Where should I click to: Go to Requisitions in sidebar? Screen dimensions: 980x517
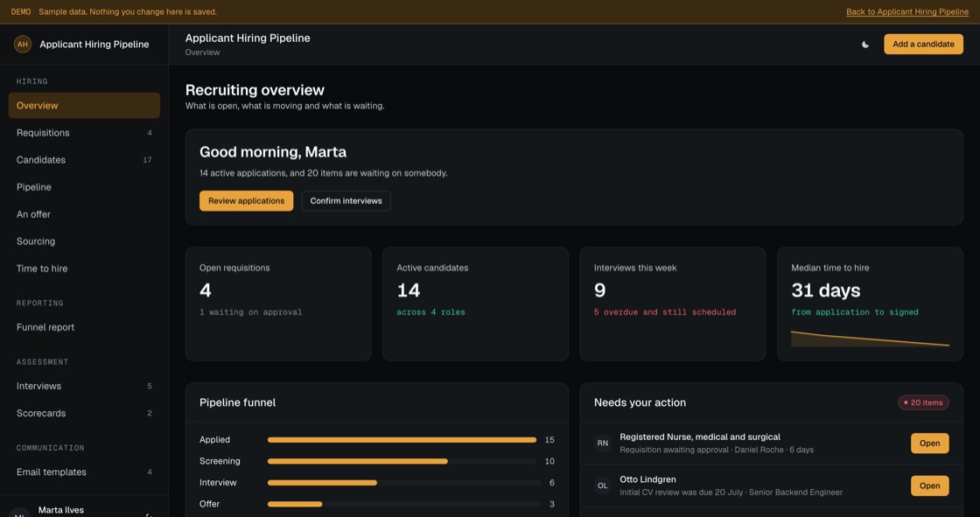pyautogui.click(x=84, y=133)
